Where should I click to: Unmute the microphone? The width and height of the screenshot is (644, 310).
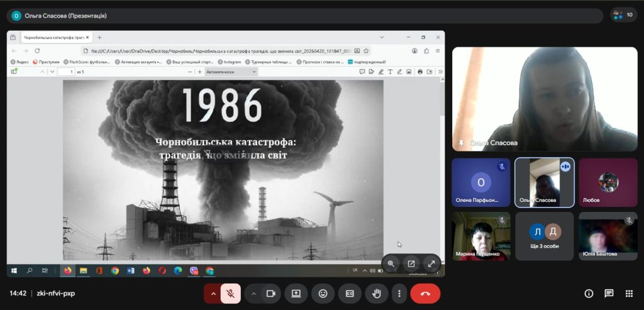[231, 294]
